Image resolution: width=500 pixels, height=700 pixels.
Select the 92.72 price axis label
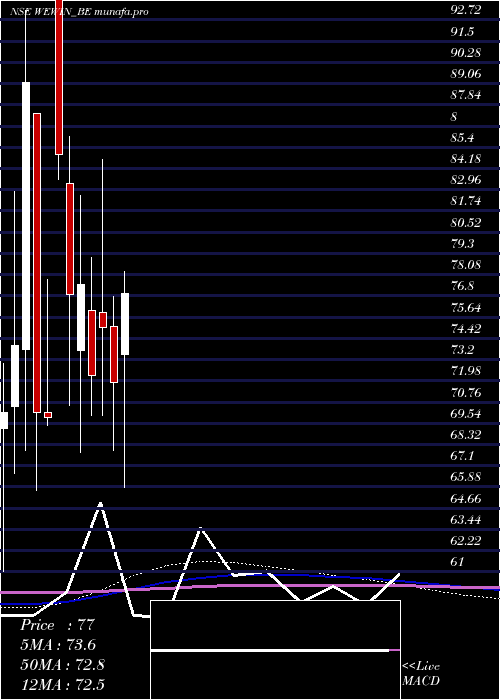click(x=466, y=10)
